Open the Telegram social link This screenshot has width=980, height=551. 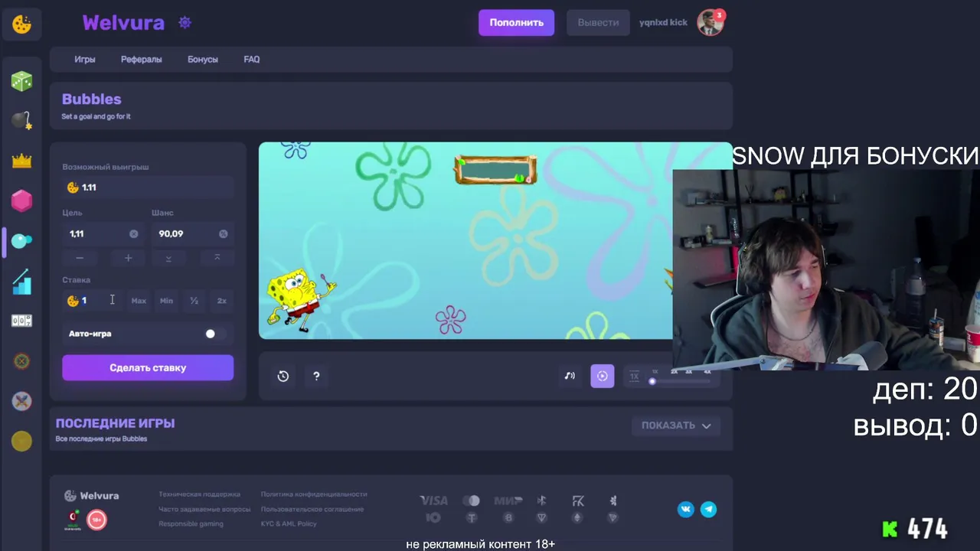pyautogui.click(x=709, y=509)
